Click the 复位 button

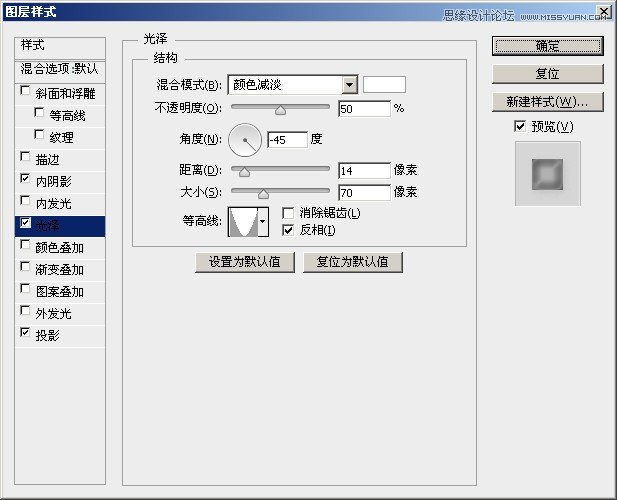[x=547, y=74]
